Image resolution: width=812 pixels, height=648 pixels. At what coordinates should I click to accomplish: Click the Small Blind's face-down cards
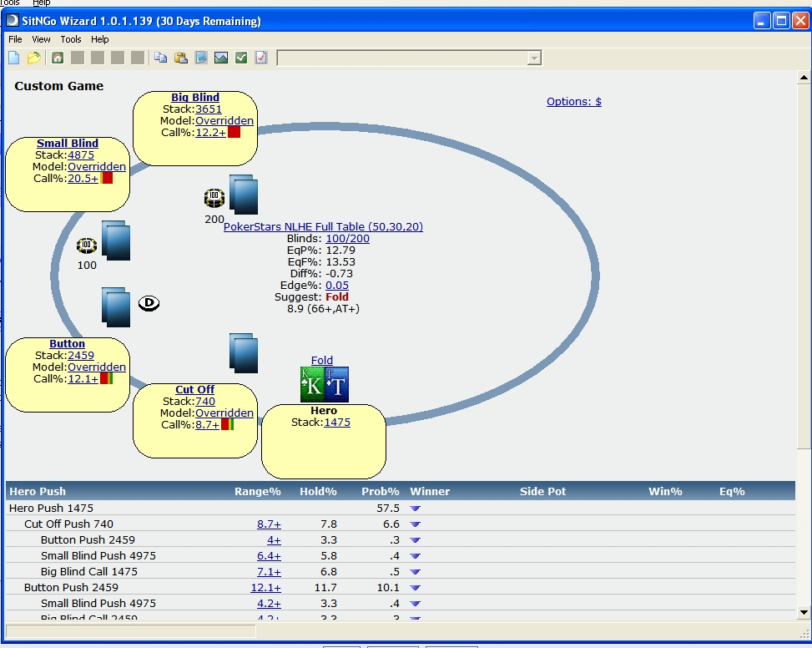point(116,240)
